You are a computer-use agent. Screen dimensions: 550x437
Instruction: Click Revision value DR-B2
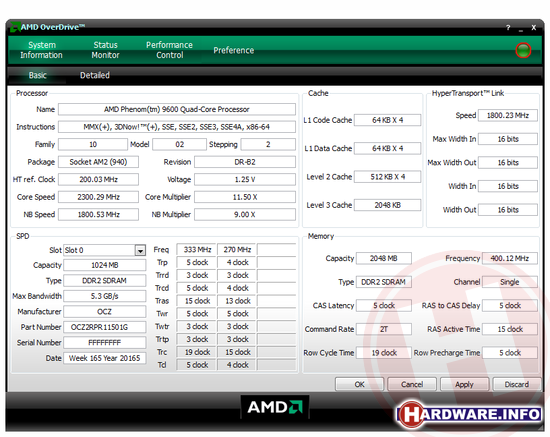[x=245, y=162]
